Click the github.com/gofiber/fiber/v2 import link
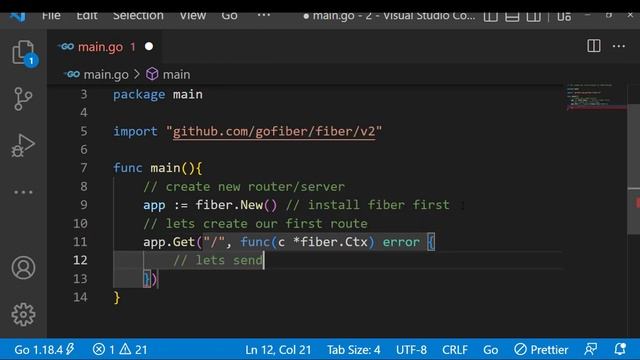Screen dimensions: 640x360 [274, 131]
